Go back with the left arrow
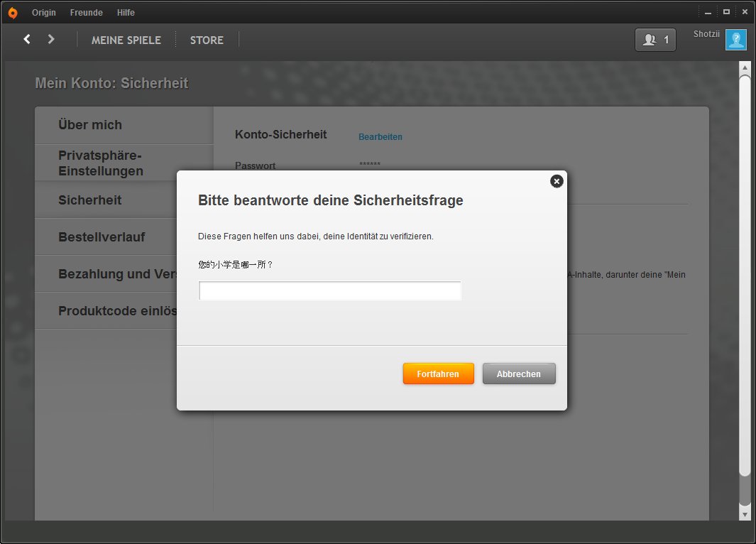 27,40
